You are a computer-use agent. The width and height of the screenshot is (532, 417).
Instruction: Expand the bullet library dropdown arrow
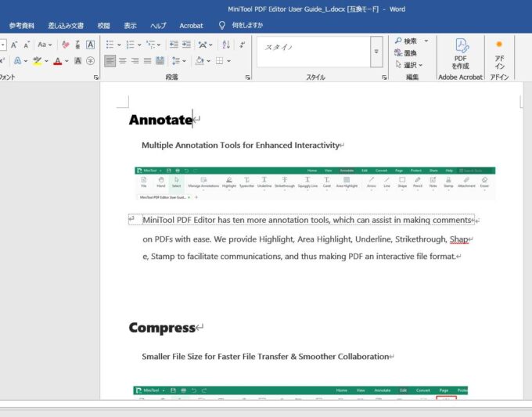(119, 45)
